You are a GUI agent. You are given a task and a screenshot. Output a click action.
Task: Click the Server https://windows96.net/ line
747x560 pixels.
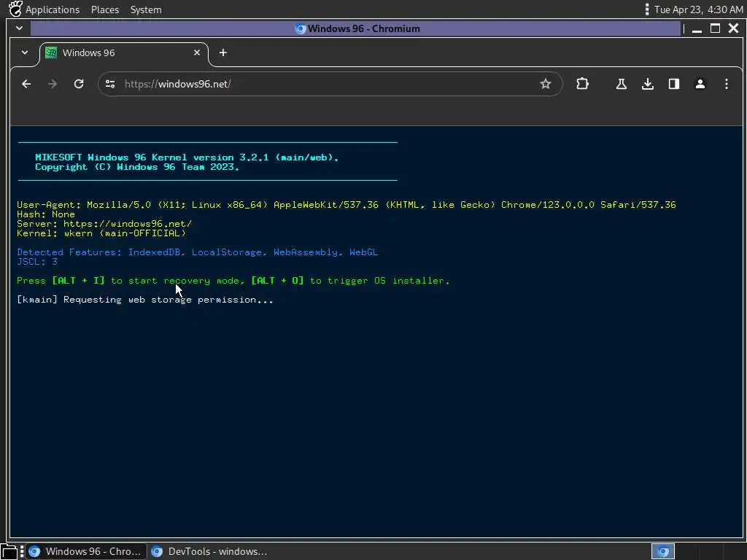tap(104, 223)
